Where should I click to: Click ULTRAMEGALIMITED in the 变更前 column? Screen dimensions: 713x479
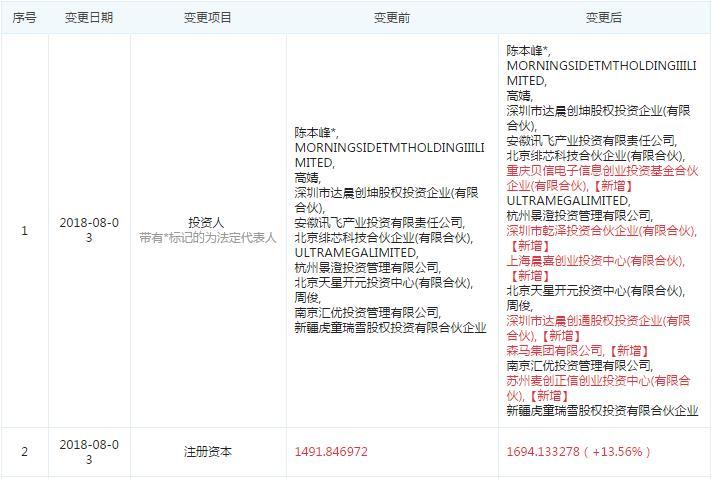355,252
